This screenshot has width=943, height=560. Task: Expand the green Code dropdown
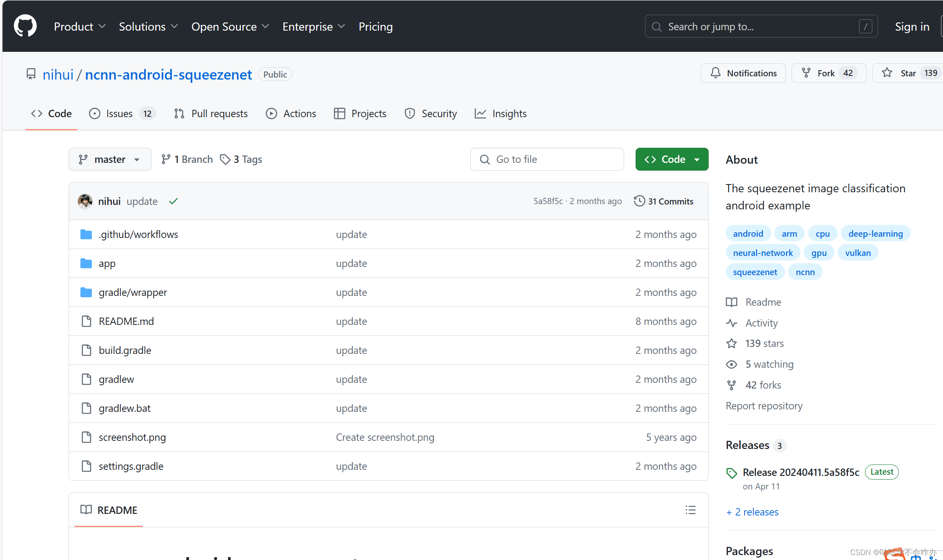[672, 159]
